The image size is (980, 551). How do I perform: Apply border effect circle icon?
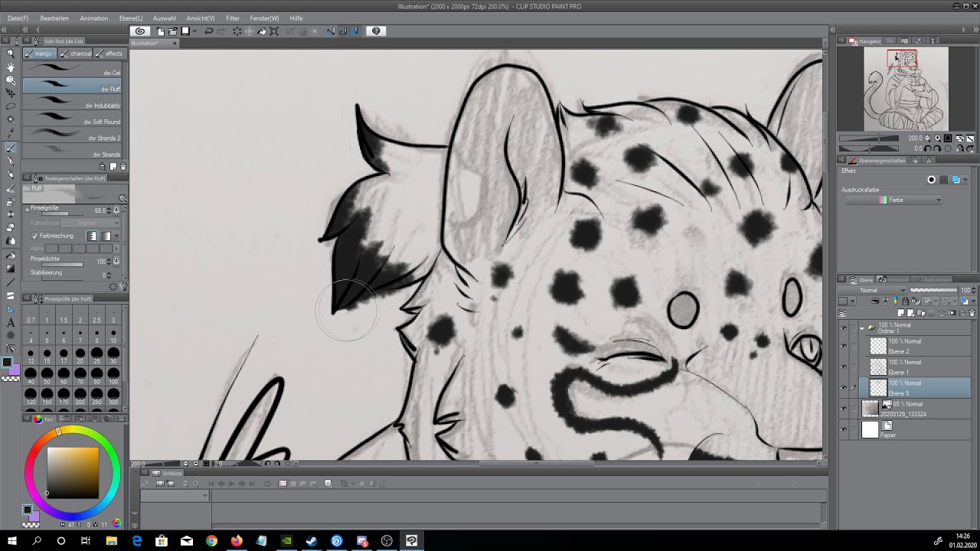coord(932,179)
